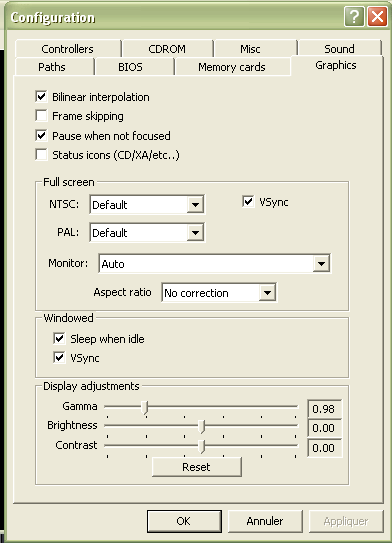This screenshot has width=392, height=543.
Task: Reset display adjustments
Action: [x=197, y=467]
